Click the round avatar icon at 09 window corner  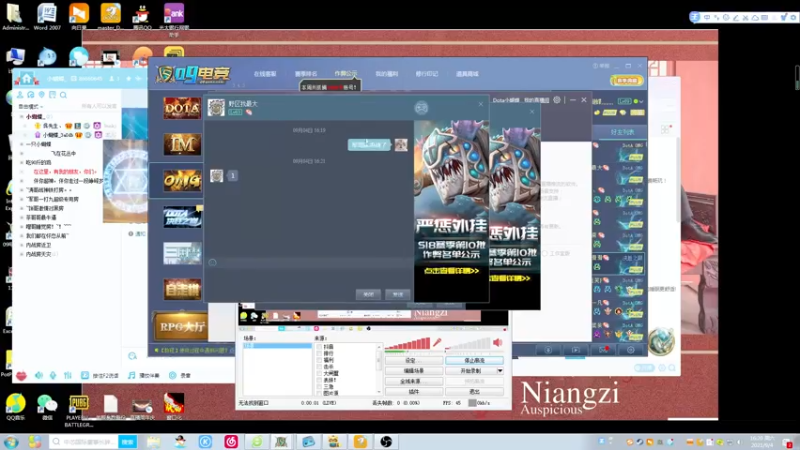point(661,341)
